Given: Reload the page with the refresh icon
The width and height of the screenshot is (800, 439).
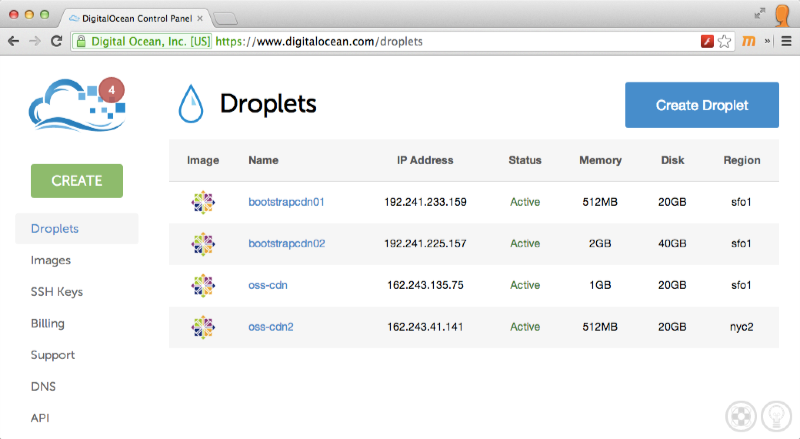Looking at the screenshot, I should (57, 41).
